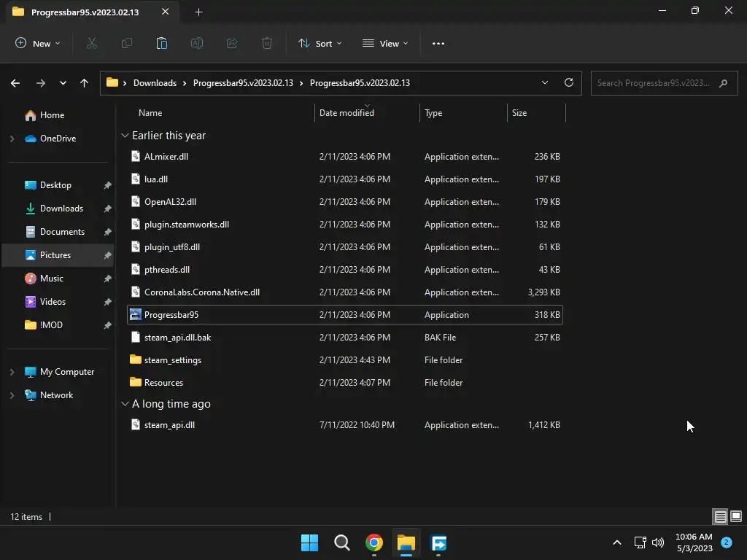The image size is (747, 560).
Task: Click first Progressbar95.v2023.02.13 breadcrumb
Action: click(243, 83)
